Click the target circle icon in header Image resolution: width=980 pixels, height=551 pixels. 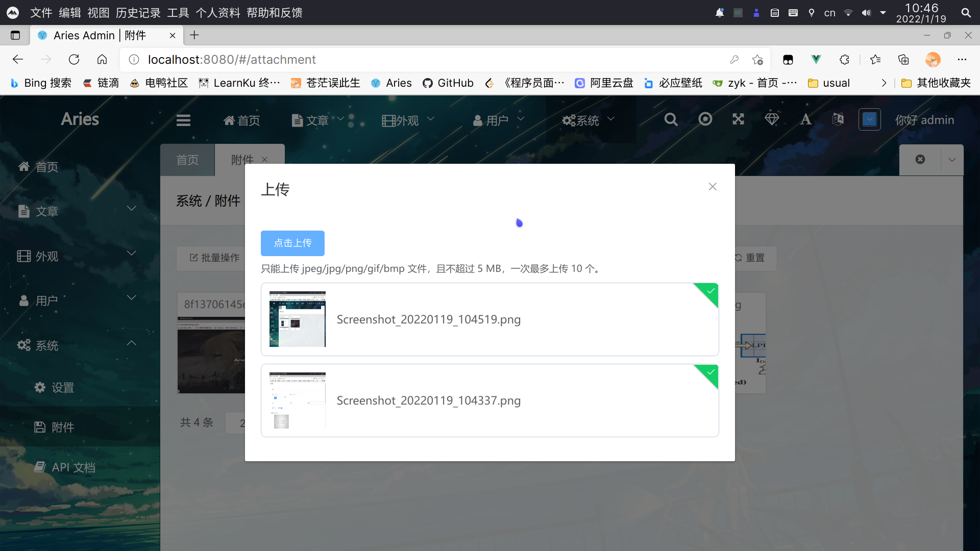[705, 119]
